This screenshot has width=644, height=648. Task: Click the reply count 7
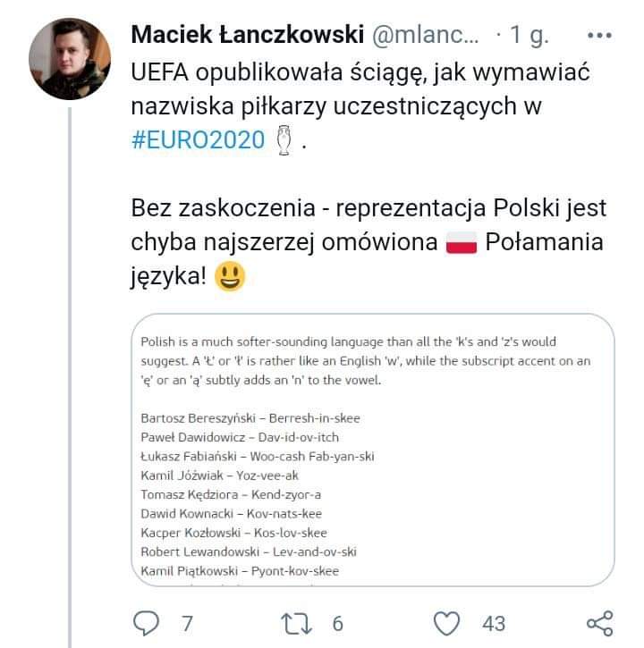tap(187, 623)
